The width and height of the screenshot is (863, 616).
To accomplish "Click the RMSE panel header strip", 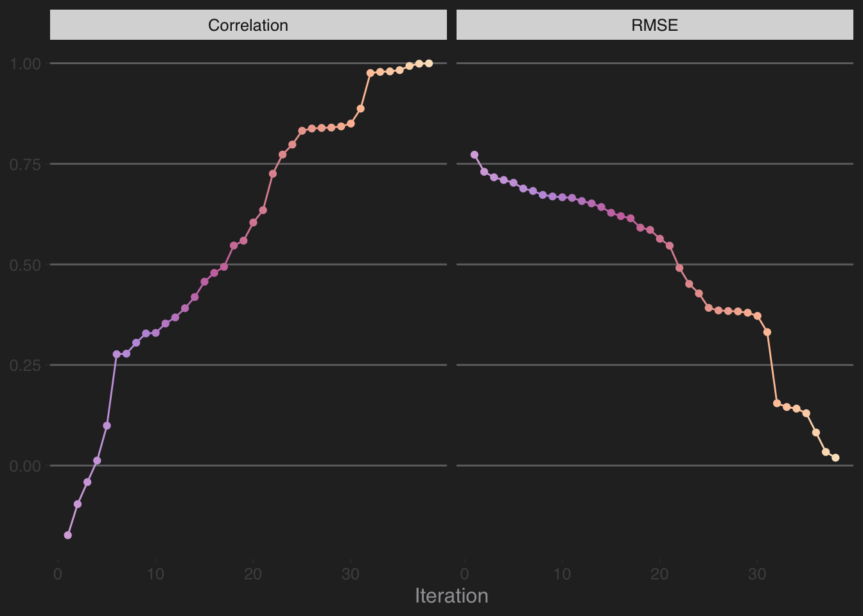I will click(x=654, y=25).
